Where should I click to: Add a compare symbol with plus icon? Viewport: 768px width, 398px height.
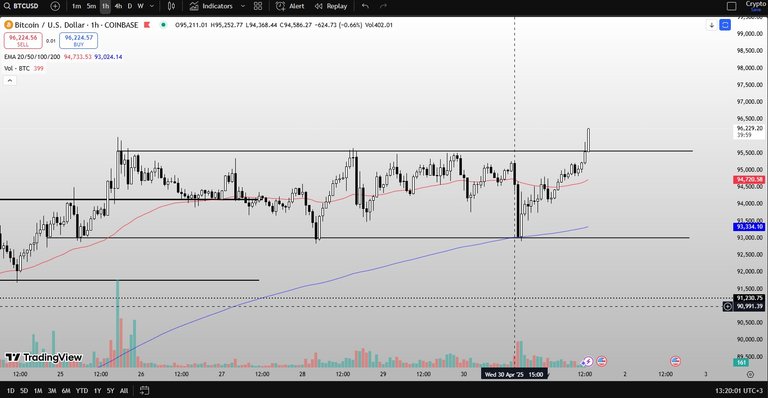tap(55, 6)
